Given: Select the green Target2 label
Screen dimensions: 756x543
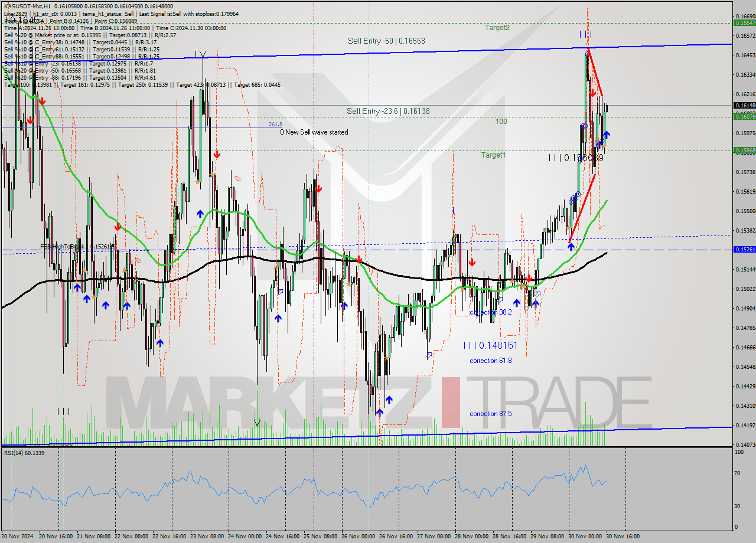Looking at the screenshot, I should [x=497, y=28].
